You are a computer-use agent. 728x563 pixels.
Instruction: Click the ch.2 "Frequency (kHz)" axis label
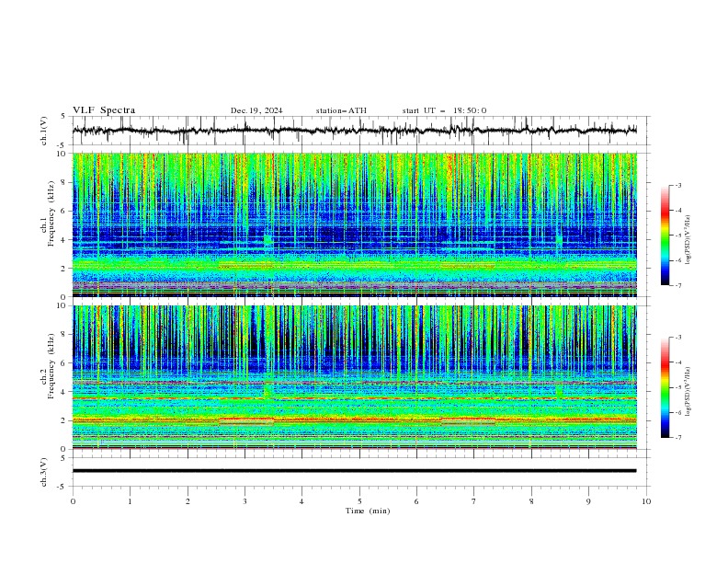[51, 366]
